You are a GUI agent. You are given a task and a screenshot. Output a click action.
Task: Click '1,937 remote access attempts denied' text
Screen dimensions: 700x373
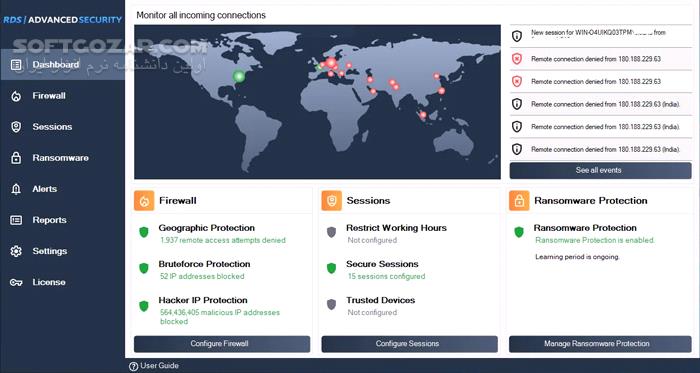point(223,240)
